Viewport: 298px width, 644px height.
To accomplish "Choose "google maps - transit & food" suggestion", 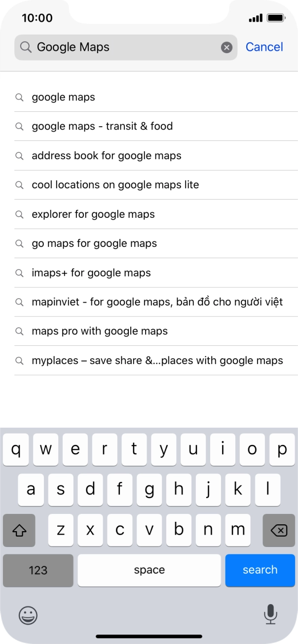I will (x=102, y=126).
